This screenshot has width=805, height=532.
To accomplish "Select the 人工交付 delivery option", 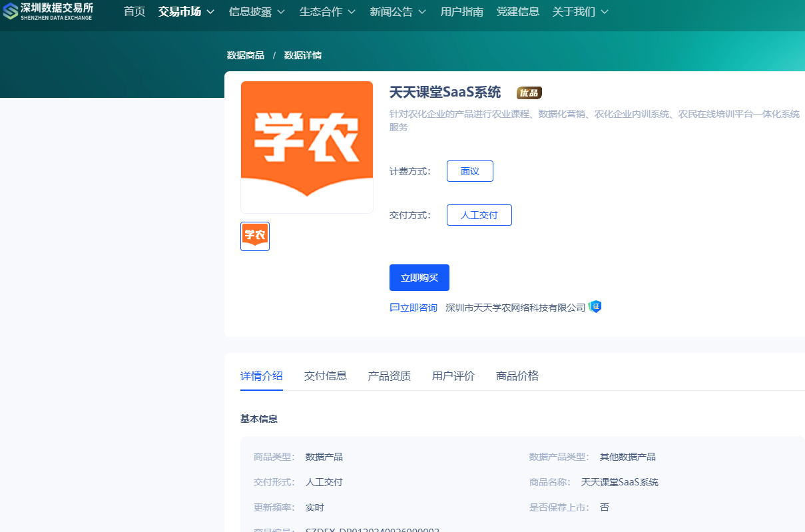I will pyautogui.click(x=479, y=215).
